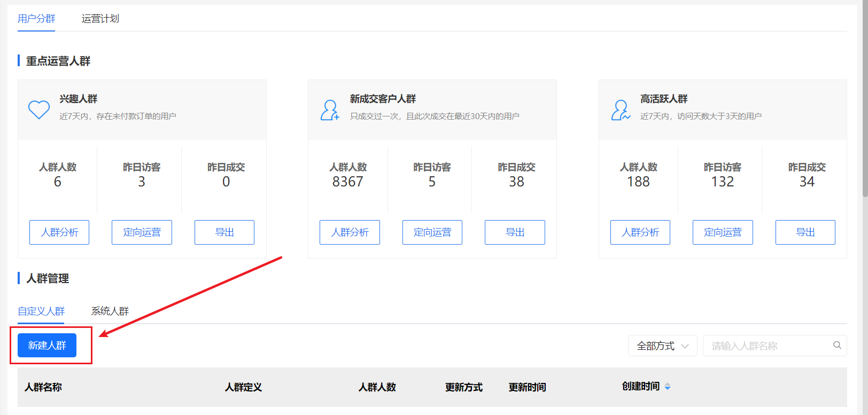Click the 兴趣人群 card title
The width and height of the screenshot is (868, 415).
pyautogui.click(x=78, y=99)
